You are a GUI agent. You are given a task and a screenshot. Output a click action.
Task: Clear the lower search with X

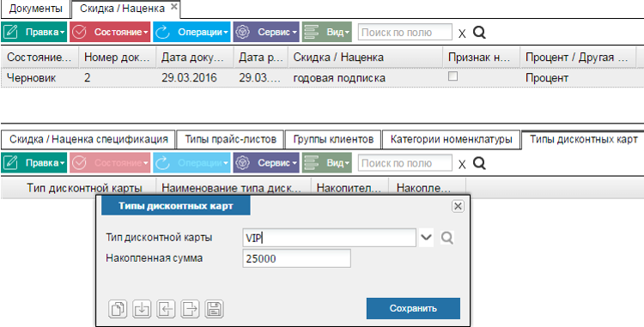(462, 164)
